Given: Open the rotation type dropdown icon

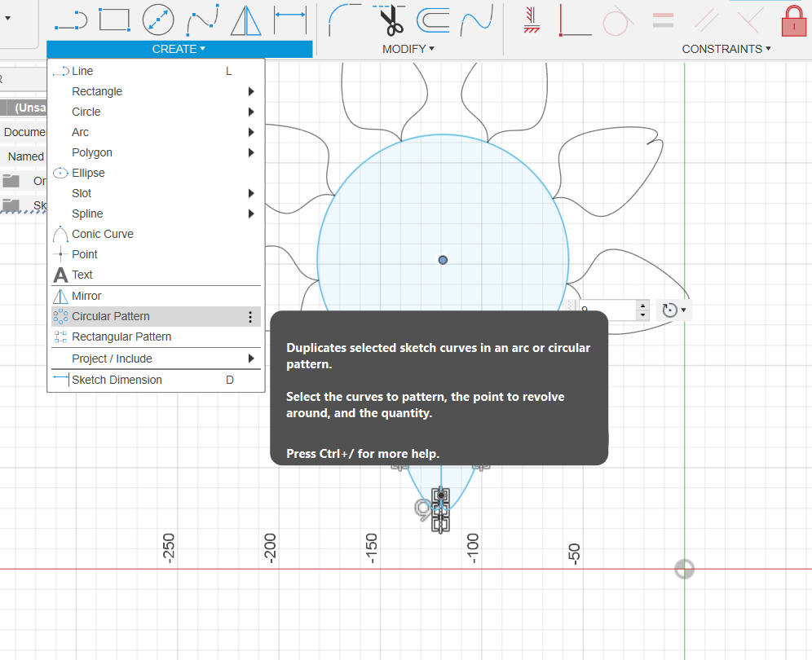Looking at the screenshot, I should tap(673, 310).
